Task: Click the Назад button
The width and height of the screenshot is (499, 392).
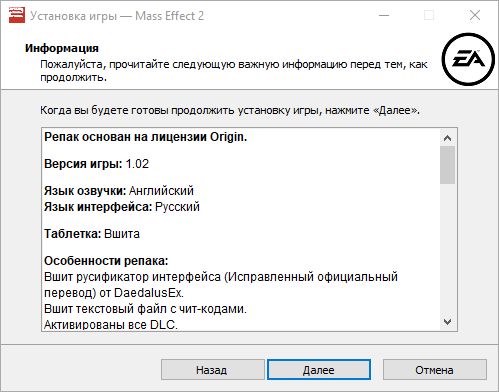Action: (x=213, y=370)
